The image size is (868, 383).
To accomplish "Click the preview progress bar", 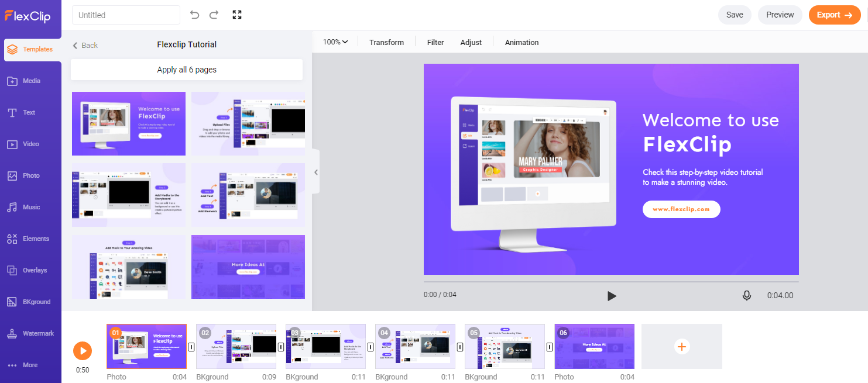I will point(611,282).
